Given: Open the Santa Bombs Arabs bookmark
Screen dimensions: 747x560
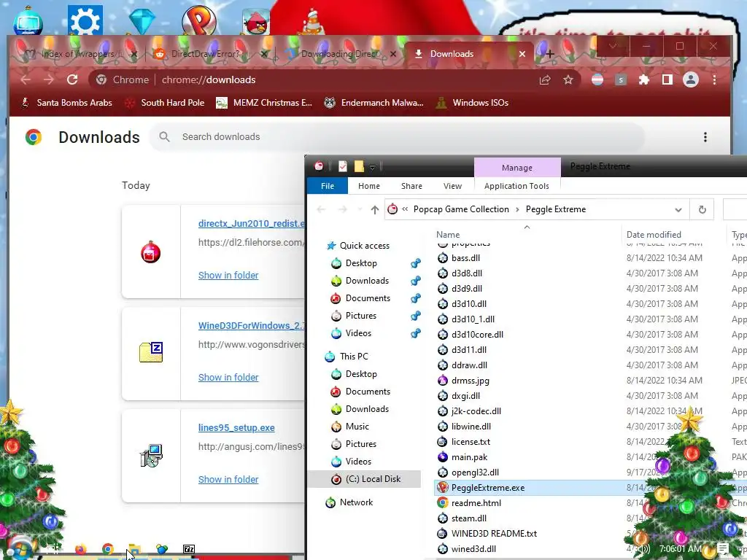Looking at the screenshot, I should coord(66,103).
